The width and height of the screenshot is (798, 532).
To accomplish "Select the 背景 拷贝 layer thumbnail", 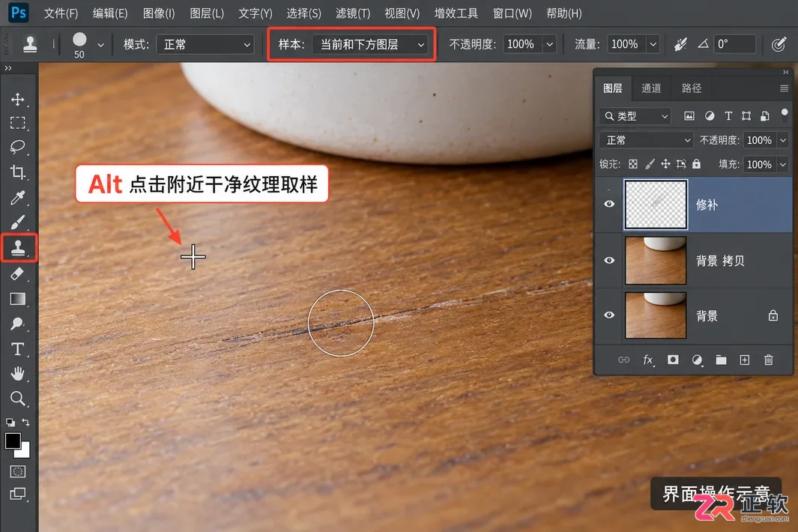I will (656, 260).
